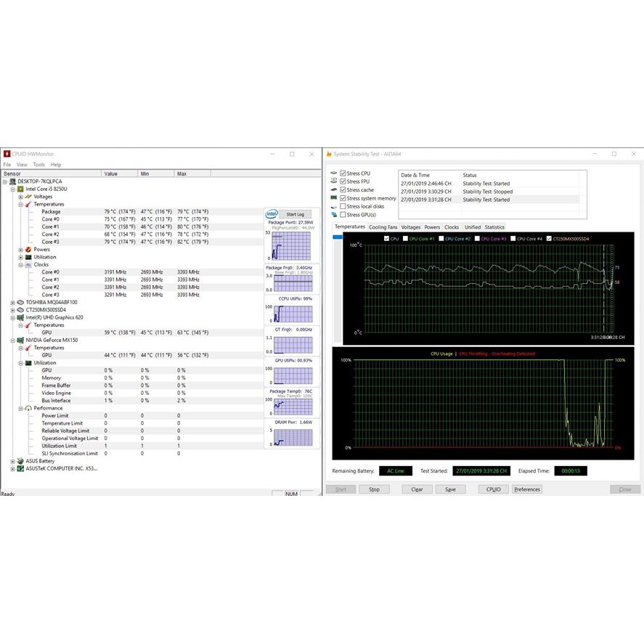This screenshot has width=644, height=644.
Task: Click the Start Log button
Action: tap(295, 214)
